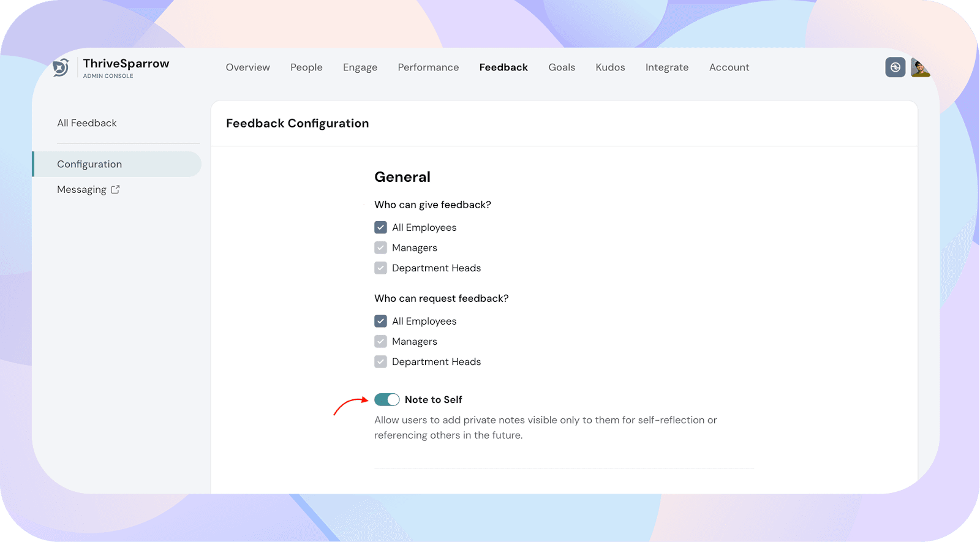The height and width of the screenshot is (542, 980).
Task: Go to the Overview tab
Action: [247, 67]
